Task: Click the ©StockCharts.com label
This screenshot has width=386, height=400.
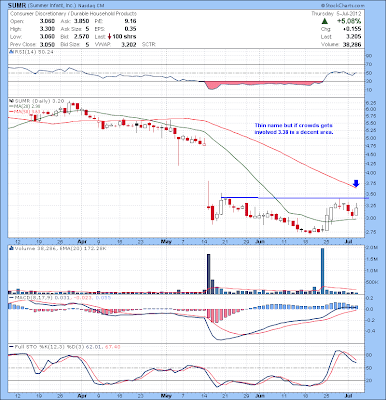Action: (343, 6)
